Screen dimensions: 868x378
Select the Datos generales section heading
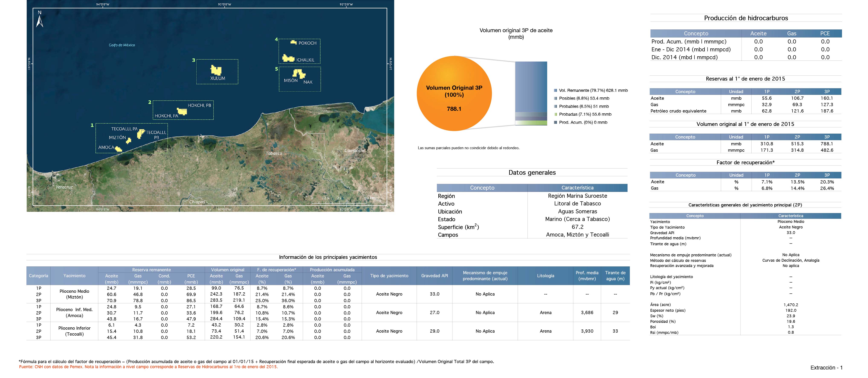(532, 173)
